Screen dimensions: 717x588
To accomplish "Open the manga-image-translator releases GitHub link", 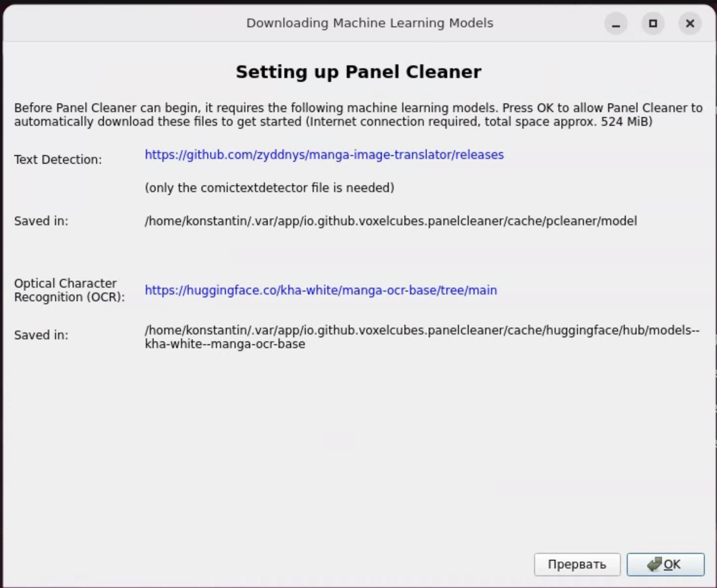I will 324,155.
